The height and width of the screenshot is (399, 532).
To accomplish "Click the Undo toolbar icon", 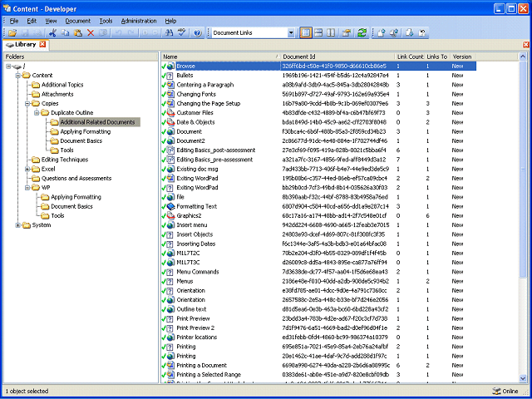I will (x=118, y=33).
